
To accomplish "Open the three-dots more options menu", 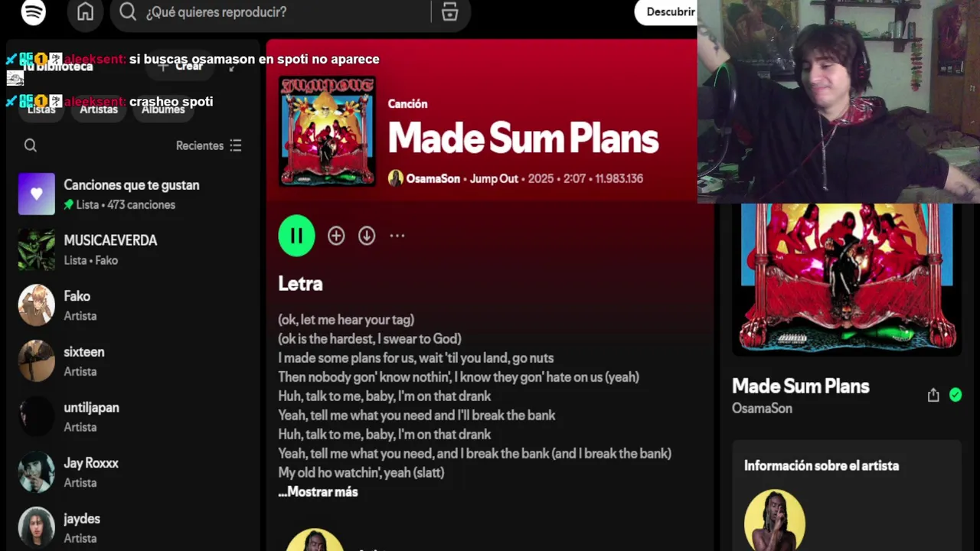I will click(x=397, y=236).
